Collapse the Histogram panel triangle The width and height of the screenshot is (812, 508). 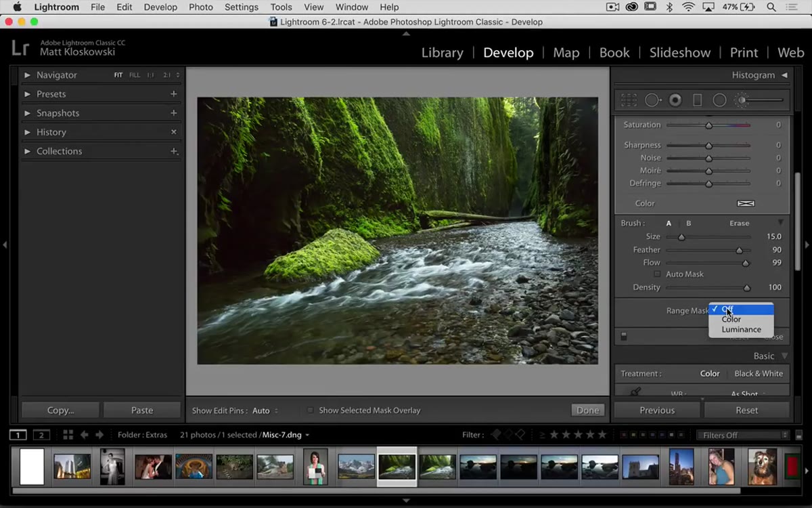click(784, 75)
